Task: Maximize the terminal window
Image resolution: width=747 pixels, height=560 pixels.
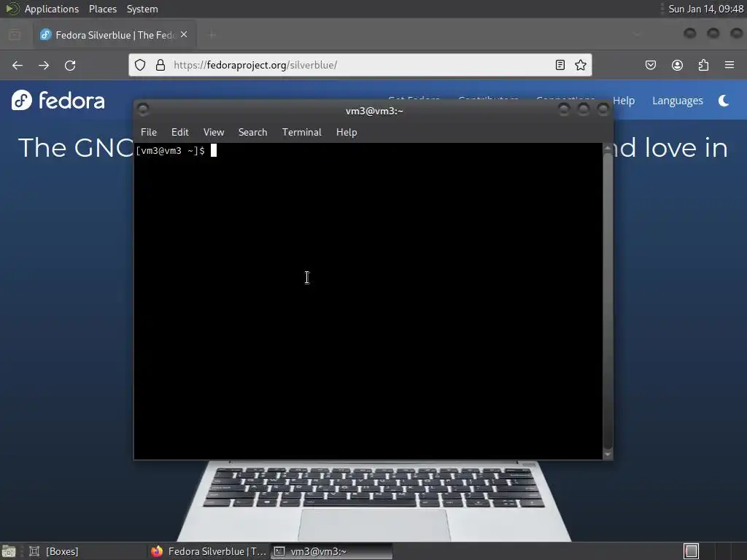Action: tap(583, 110)
